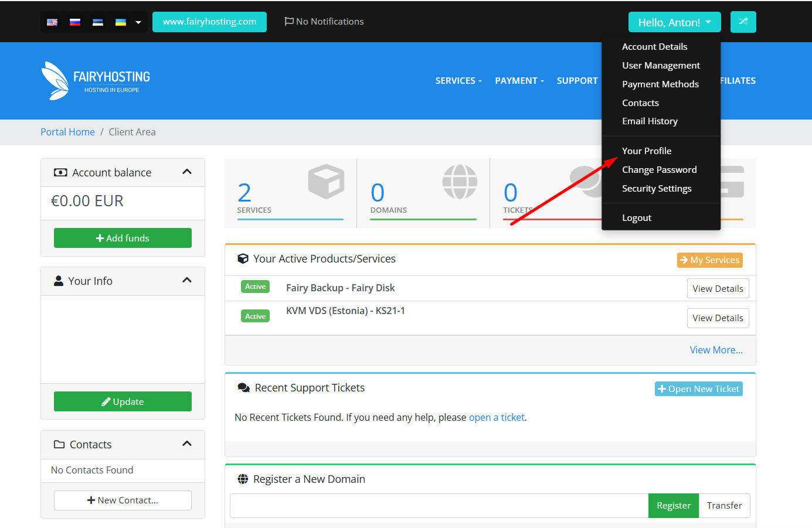Click Active badge for Fairy Backup
812x528 pixels.
[255, 287]
